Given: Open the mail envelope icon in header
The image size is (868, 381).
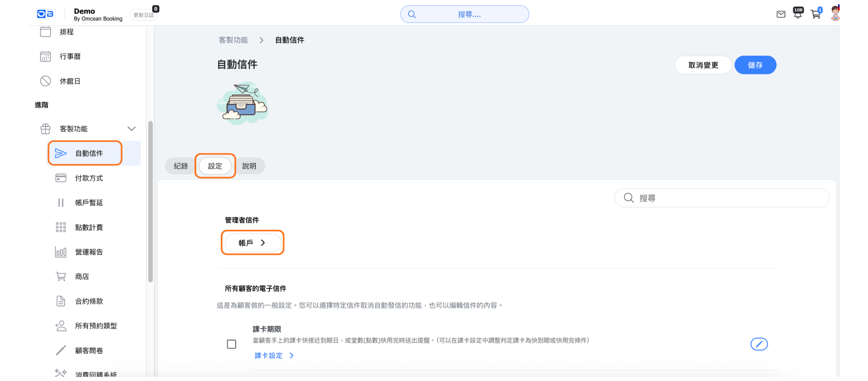Looking at the screenshot, I should click(x=781, y=14).
